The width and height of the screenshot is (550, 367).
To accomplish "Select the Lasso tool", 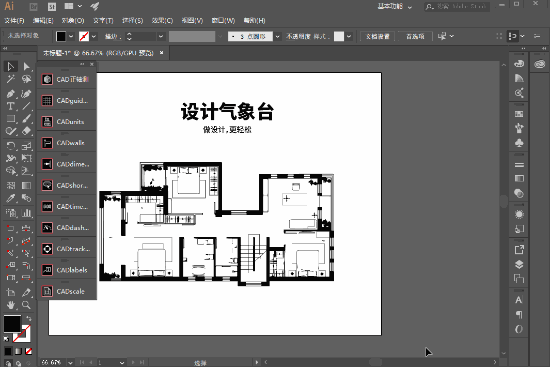I will click(x=26, y=79).
